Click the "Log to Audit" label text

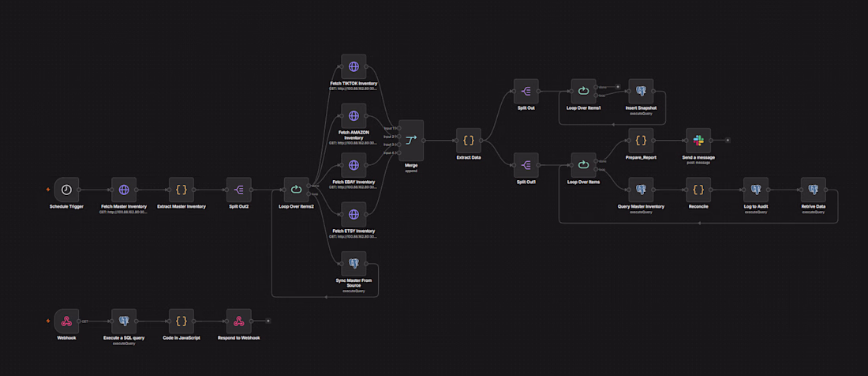[x=756, y=206]
